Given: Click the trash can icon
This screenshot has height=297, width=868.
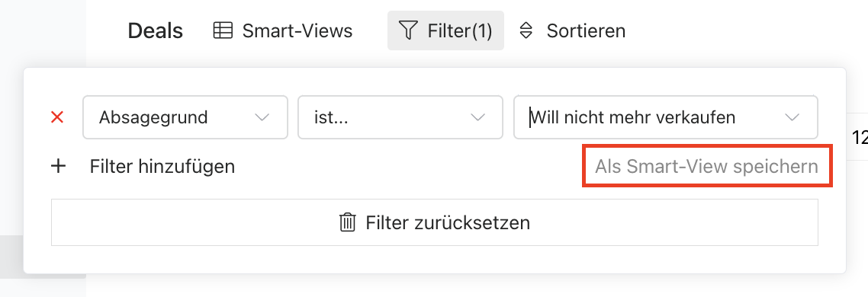Looking at the screenshot, I should point(347,222).
